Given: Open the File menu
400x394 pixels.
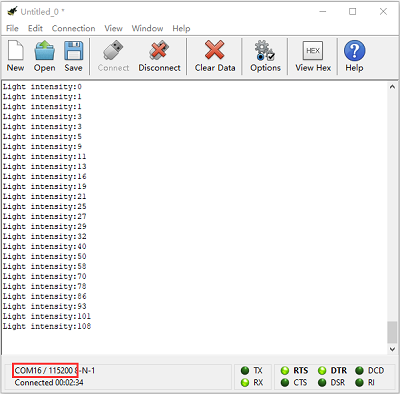Looking at the screenshot, I should pyautogui.click(x=12, y=28).
